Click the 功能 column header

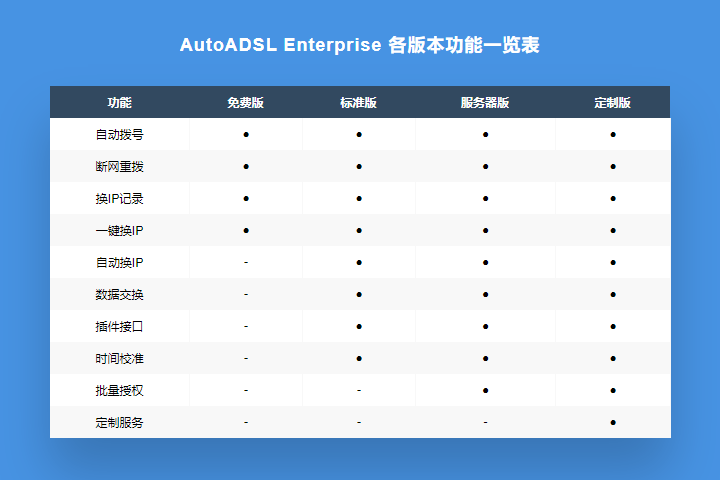(119, 103)
